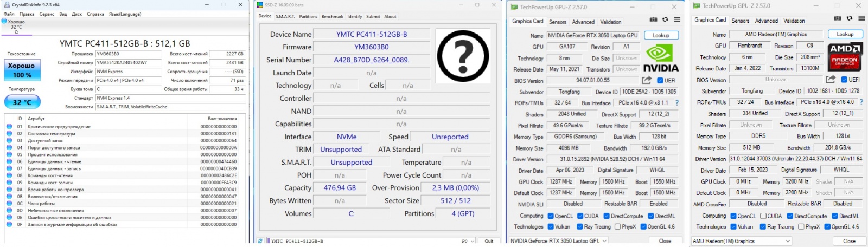Click the unknown-device question mark image in SSD-Z
The width and height of the screenshot is (868, 247).
(463, 56)
